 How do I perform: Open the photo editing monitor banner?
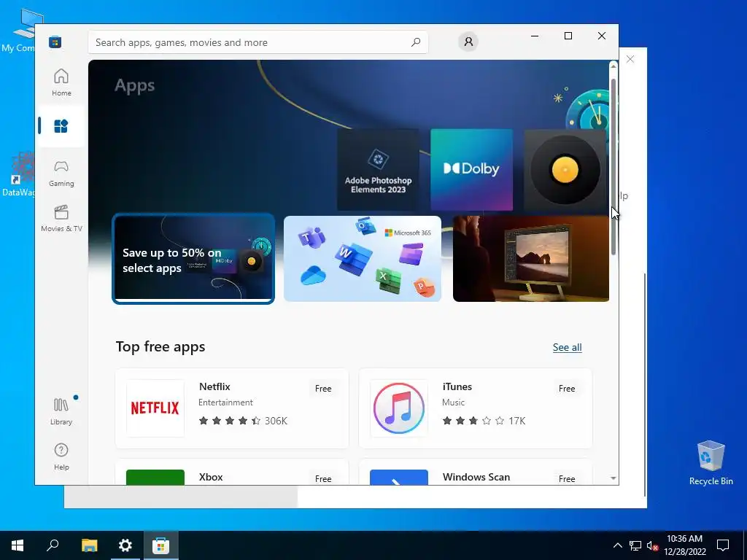531,259
